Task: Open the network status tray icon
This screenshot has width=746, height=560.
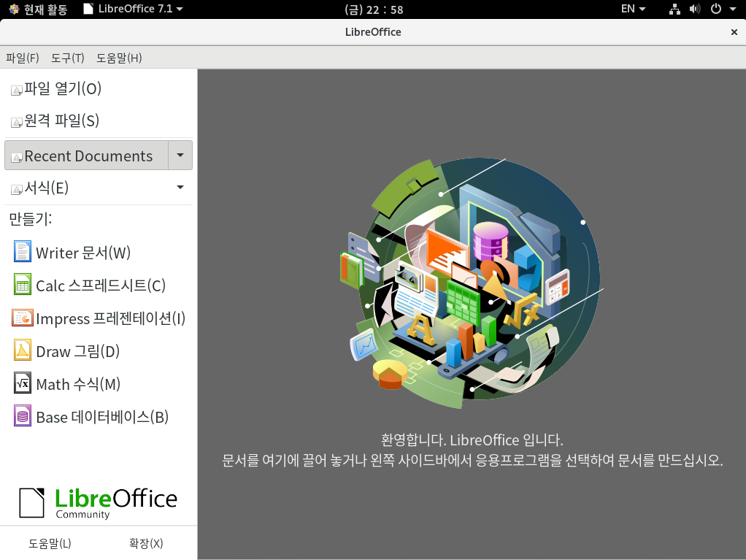Action: pos(674,9)
